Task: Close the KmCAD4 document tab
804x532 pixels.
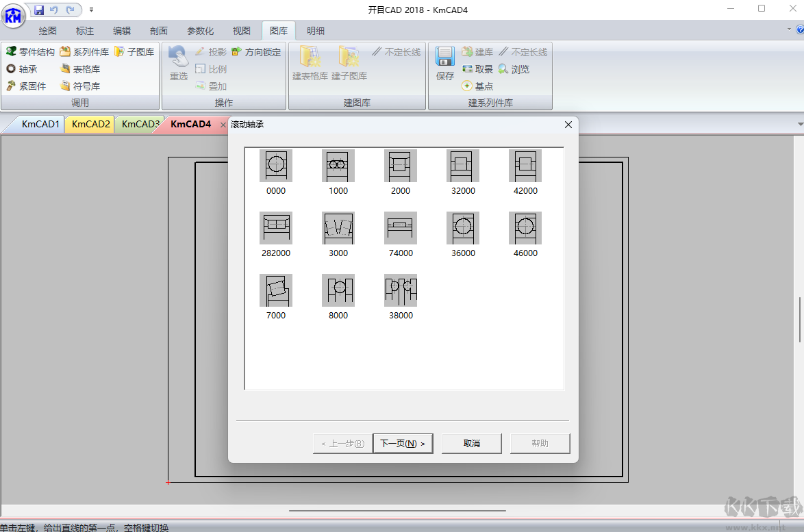Action: [223, 125]
